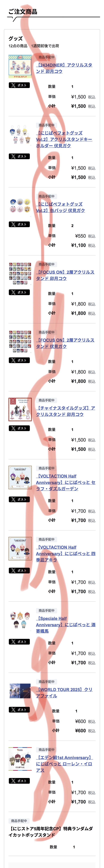Viewport: 104px width, 868px height.
Task: Click X post button under FOCUS ON 卯月コウ item
Action: pos(19,292)
